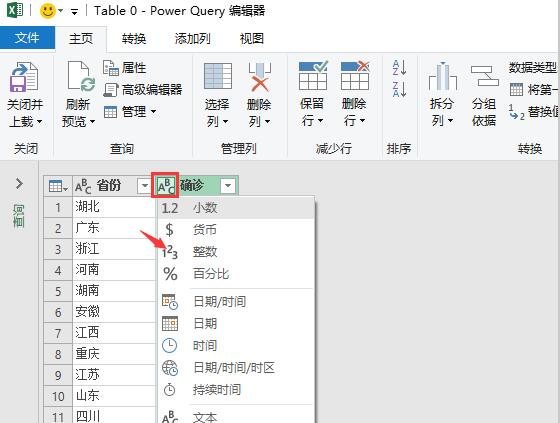Select the 山东 cell
The height and width of the screenshot is (423, 560).
click(x=114, y=396)
